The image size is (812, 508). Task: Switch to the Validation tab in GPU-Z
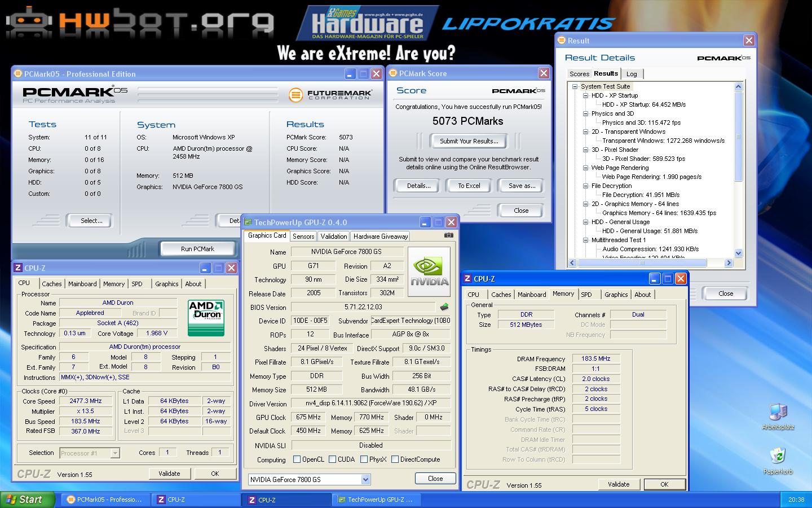333,237
